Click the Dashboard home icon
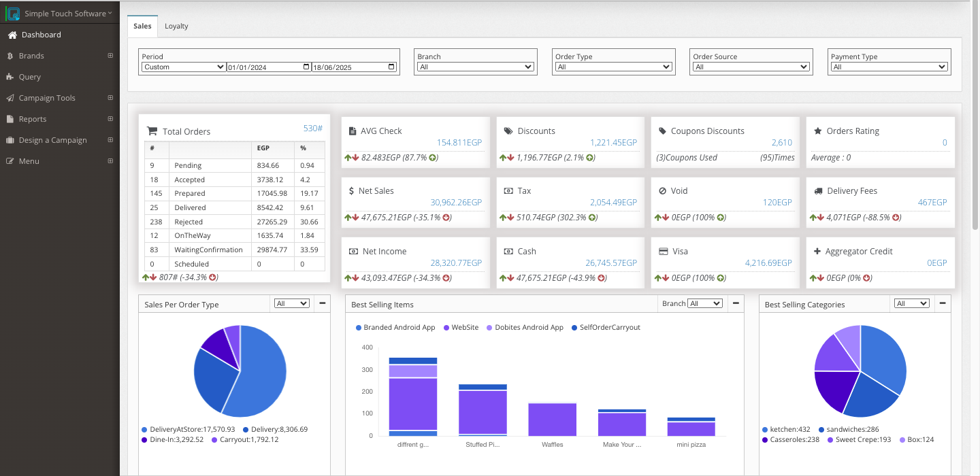Viewport: 980px width, 476px height. click(12, 35)
